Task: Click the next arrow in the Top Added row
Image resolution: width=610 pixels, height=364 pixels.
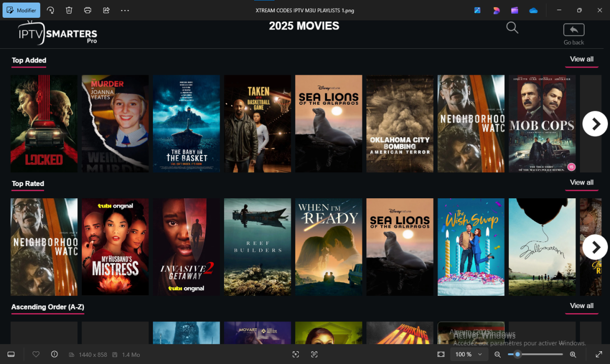Action: (595, 124)
